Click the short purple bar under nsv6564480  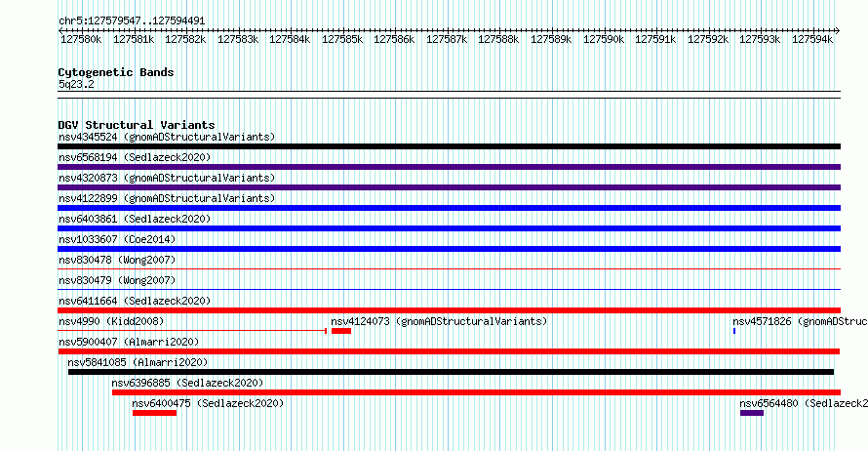point(752,413)
